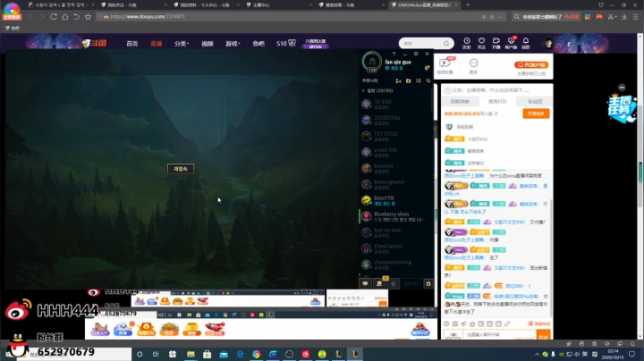The image size is (644, 361).
Task: Open the bookmark bar 鱼吧 link
Action: coord(13,28)
